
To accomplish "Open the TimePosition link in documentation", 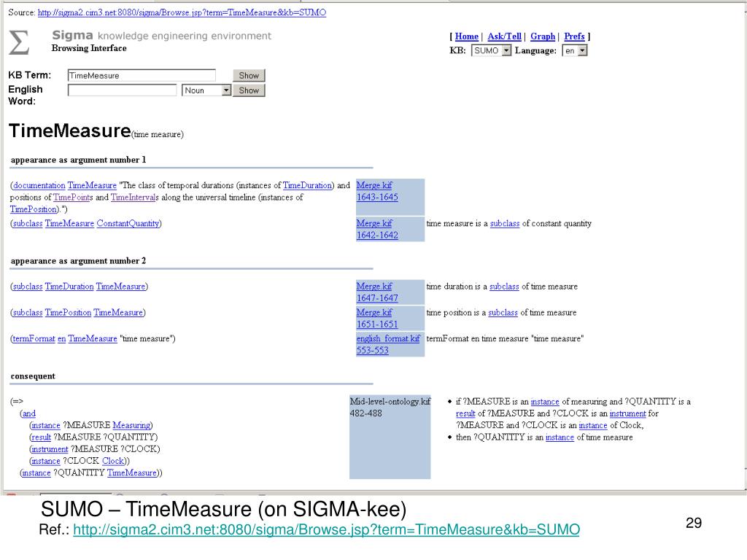I will pyautogui.click(x=34, y=209).
